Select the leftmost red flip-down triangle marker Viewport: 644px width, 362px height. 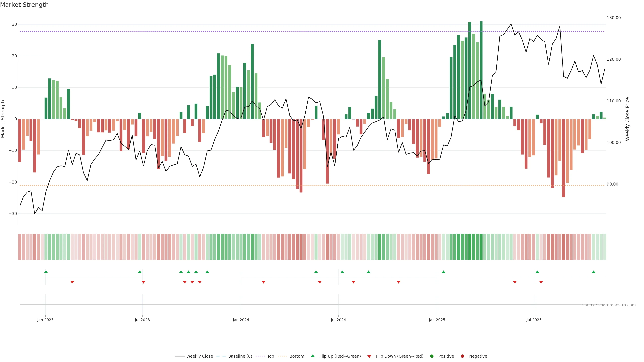(72, 282)
